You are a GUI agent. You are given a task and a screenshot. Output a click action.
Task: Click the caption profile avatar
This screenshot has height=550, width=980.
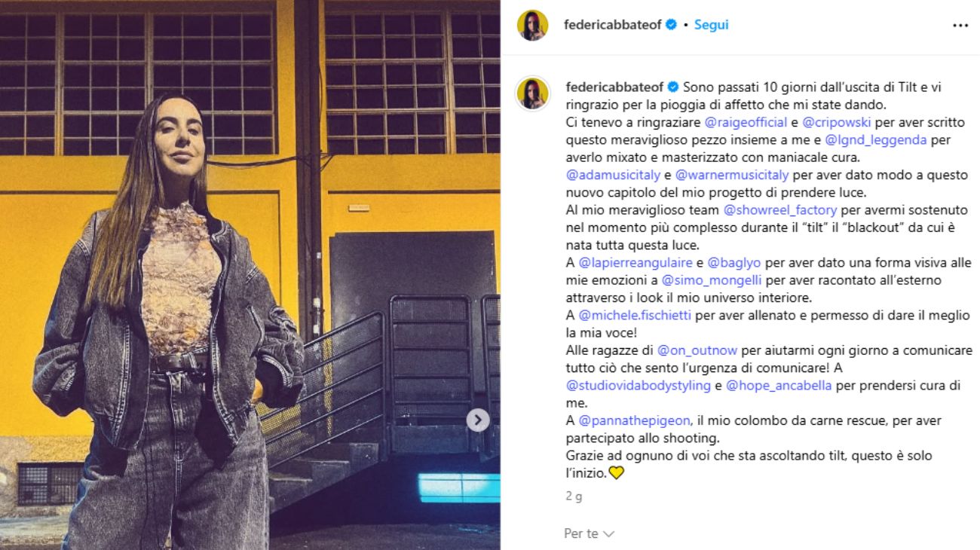click(532, 93)
